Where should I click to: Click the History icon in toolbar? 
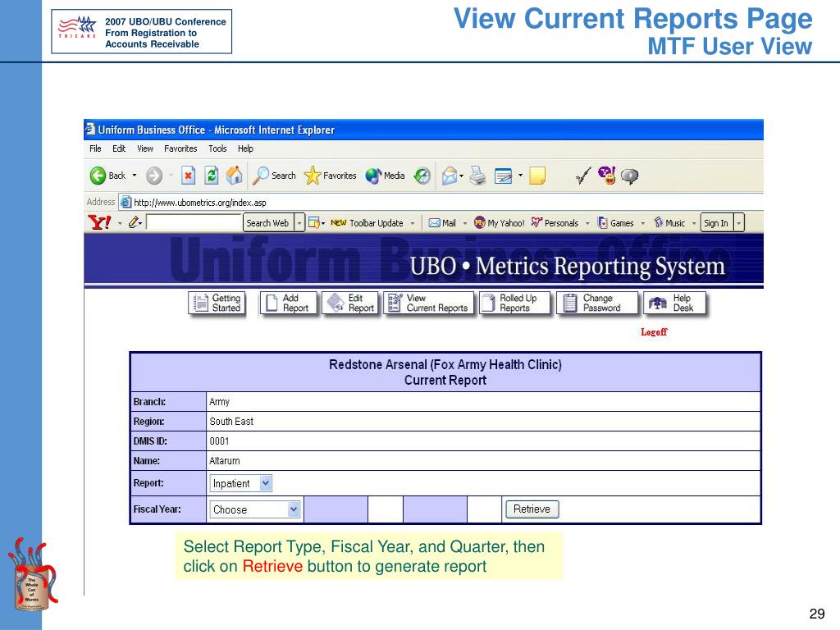pos(422,176)
